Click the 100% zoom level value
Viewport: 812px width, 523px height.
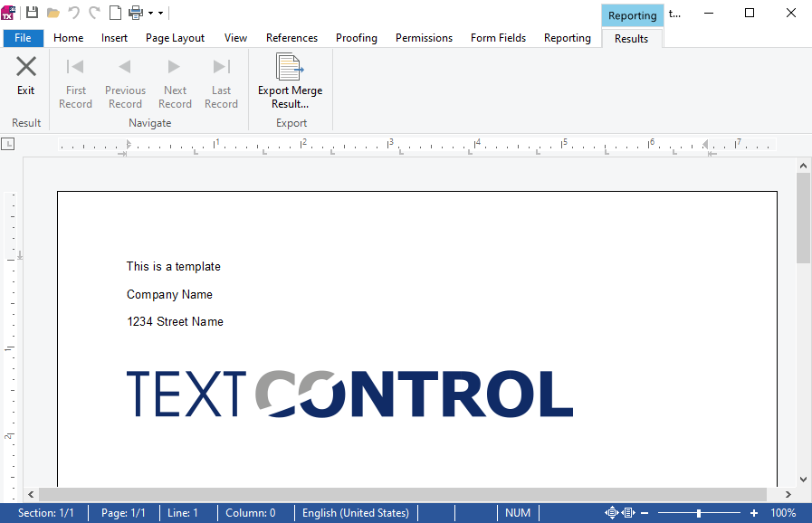coord(783,513)
